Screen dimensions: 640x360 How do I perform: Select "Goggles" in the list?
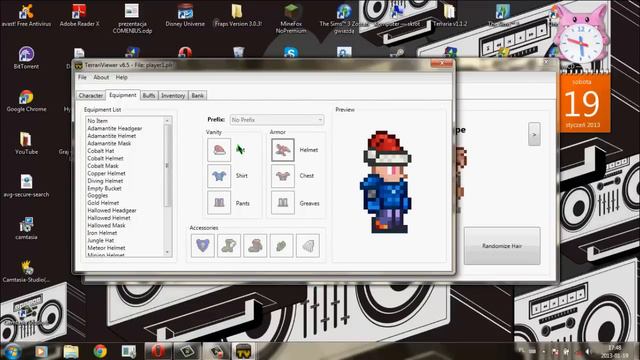(97, 196)
